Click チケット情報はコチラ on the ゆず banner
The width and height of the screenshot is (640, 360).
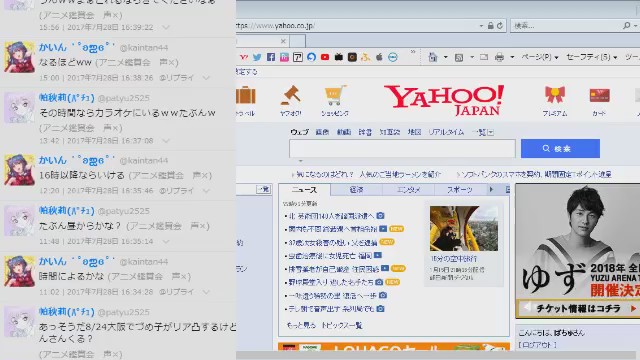(x=578, y=308)
